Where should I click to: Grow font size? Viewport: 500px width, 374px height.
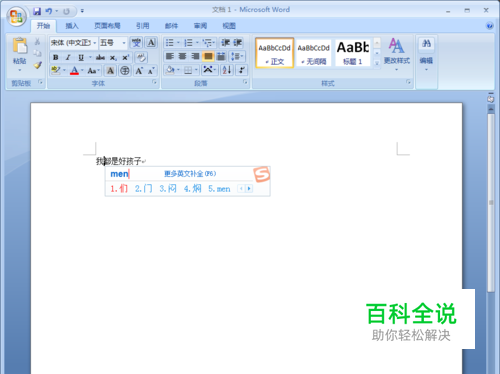[x=139, y=70]
